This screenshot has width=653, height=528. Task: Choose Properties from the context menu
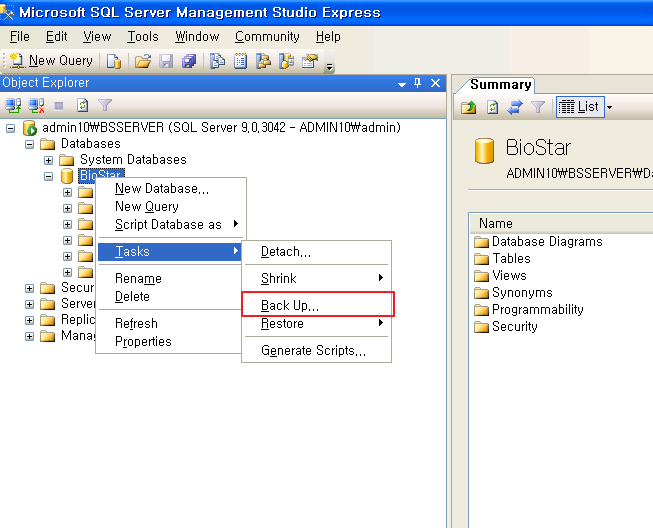click(170, 341)
